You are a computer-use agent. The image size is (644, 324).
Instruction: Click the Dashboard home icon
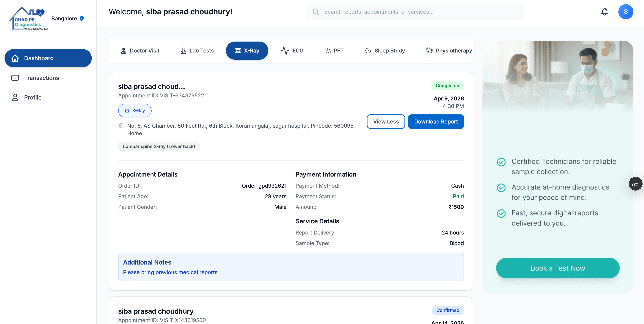pyautogui.click(x=15, y=58)
